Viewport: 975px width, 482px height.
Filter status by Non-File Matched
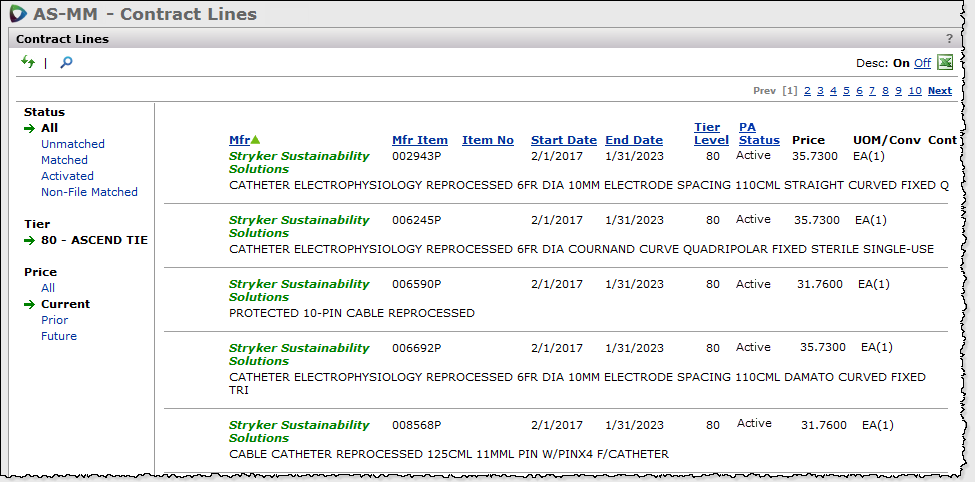(89, 192)
